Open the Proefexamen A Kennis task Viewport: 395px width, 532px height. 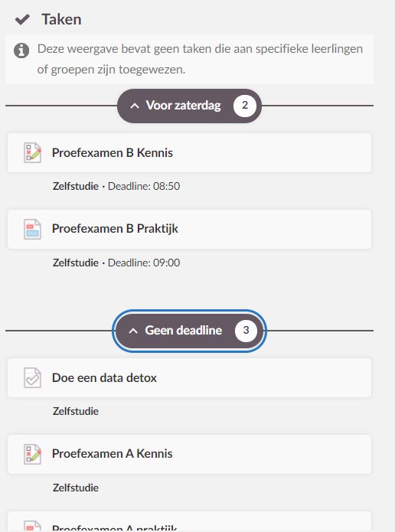tap(189, 454)
